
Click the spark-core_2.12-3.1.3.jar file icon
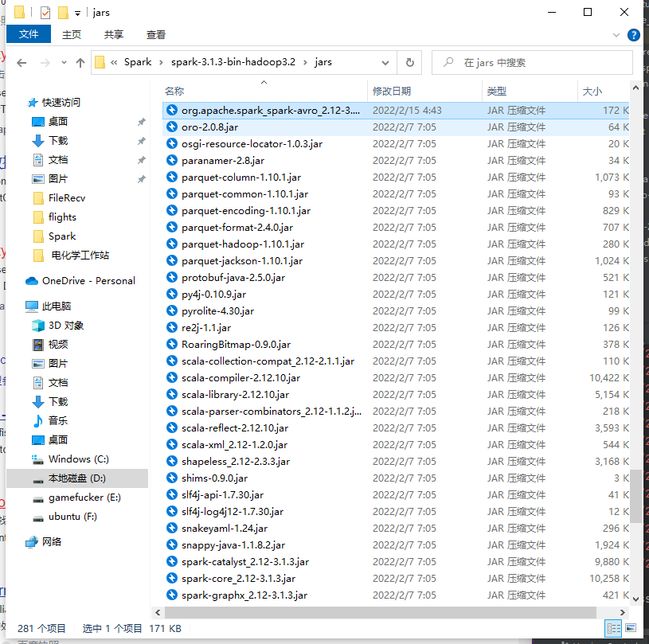[x=172, y=578]
